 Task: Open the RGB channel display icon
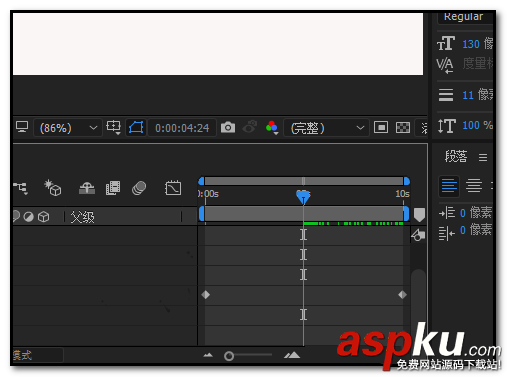point(272,128)
